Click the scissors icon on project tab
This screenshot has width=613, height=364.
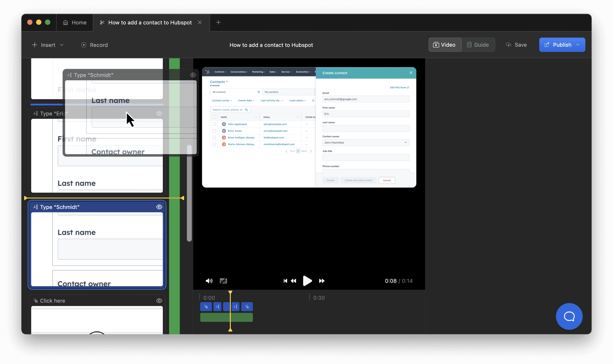click(102, 22)
